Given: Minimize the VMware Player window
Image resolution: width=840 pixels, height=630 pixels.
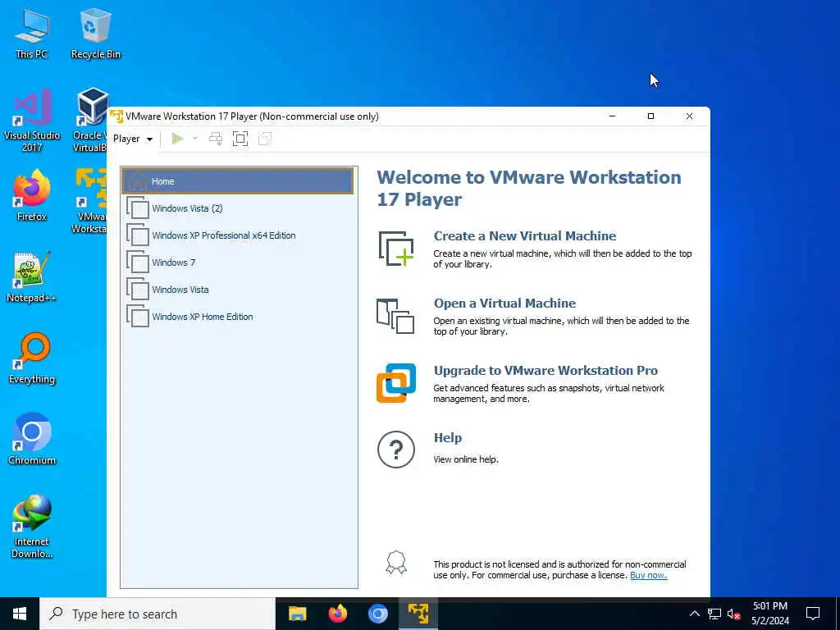Looking at the screenshot, I should click(612, 116).
